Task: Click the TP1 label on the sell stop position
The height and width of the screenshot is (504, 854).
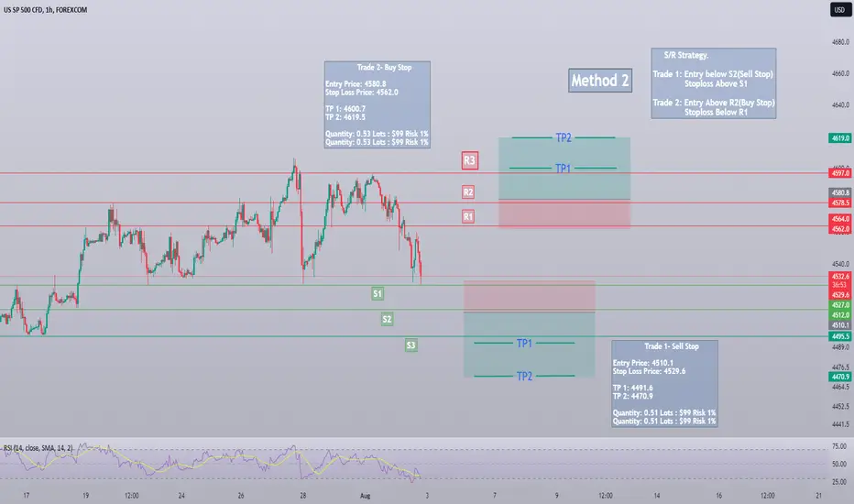Action: pos(524,344)
